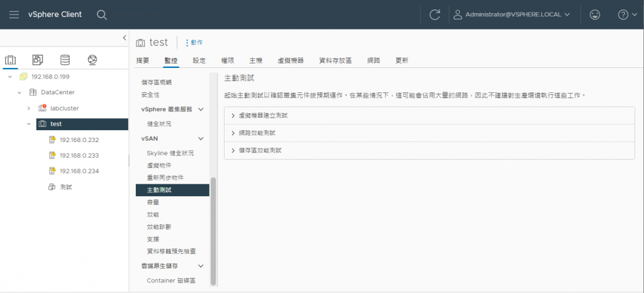
Task: Collapse the 雲端原生儲存 section
Action: 201,266
